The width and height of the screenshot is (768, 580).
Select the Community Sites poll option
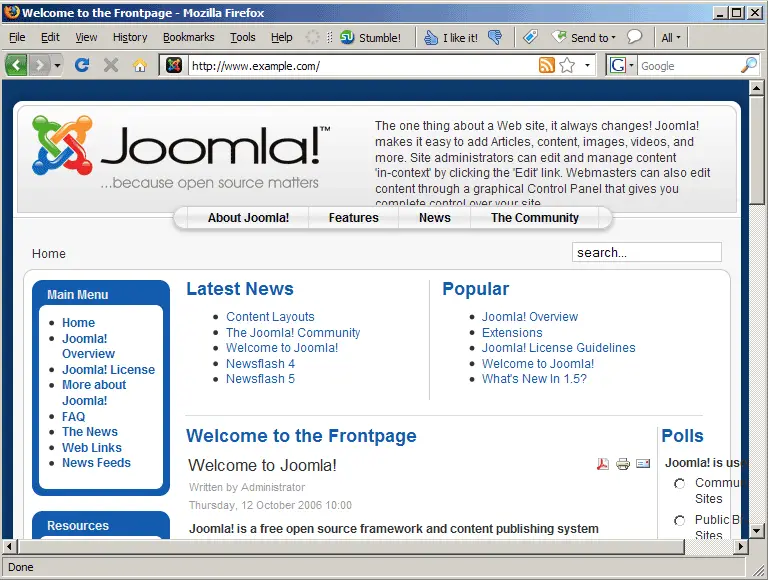coord(679,484)
